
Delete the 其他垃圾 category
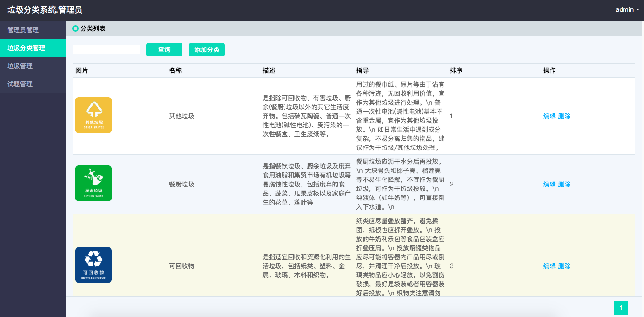564,116
